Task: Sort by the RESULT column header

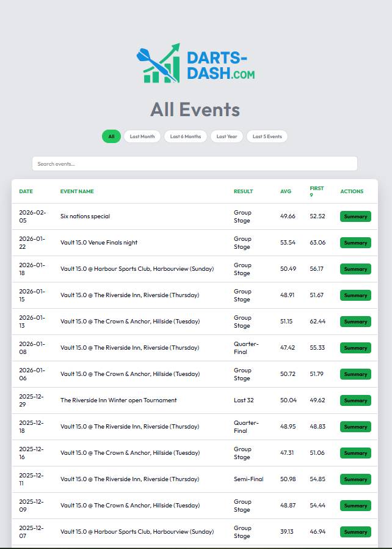Action: coord(243,191)
